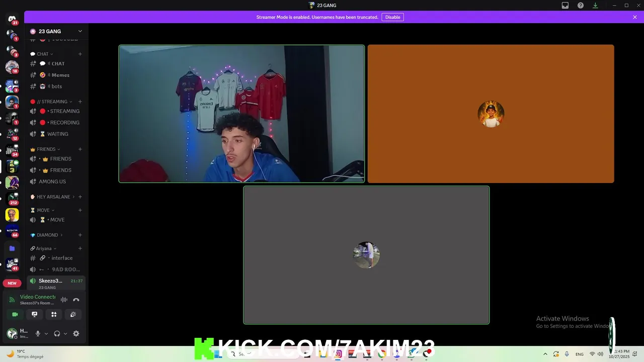The image size is (644, 362).
Task: Collapse the STREAMING category
Action: [x=51, y=102]
